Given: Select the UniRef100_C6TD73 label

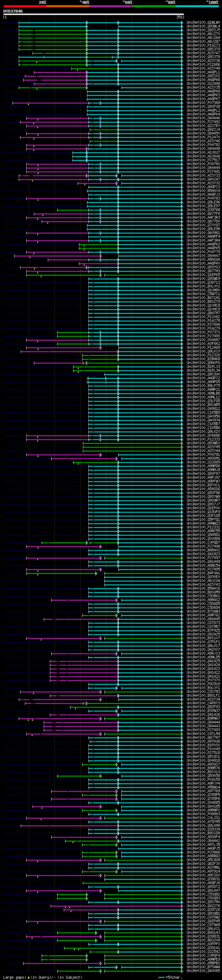Looking at the screenshot, I should click(203, 623).
